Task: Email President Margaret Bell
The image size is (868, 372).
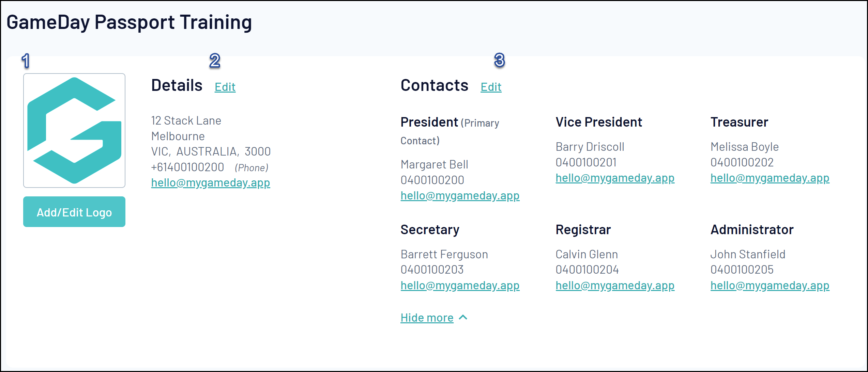Action: [460, 196]
